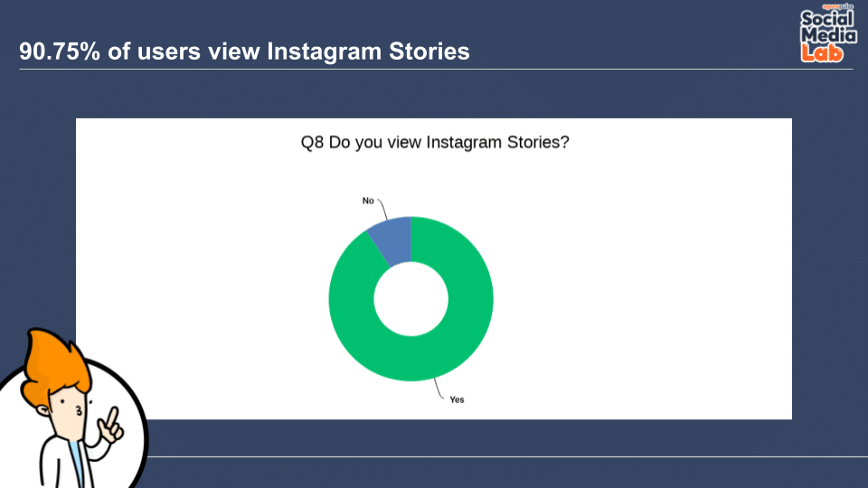Click the "Yes" chart label

[457, 399]
